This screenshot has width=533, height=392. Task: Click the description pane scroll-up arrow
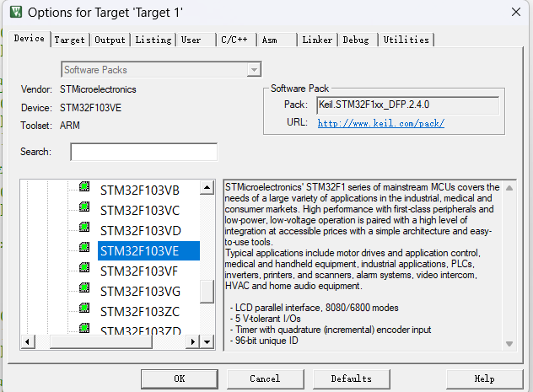click(x=509, y=188)
